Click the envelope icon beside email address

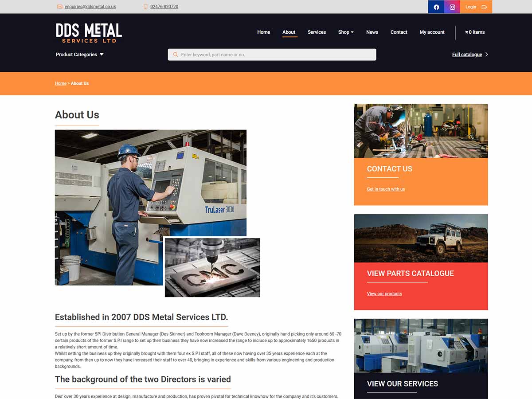59,7
